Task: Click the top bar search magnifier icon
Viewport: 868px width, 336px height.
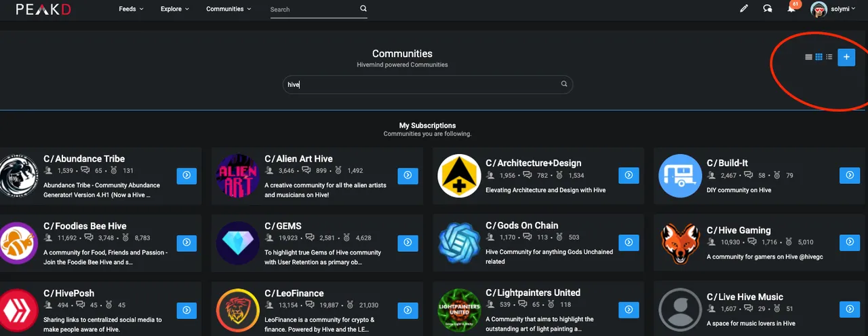Action: (x=363, y=9)
